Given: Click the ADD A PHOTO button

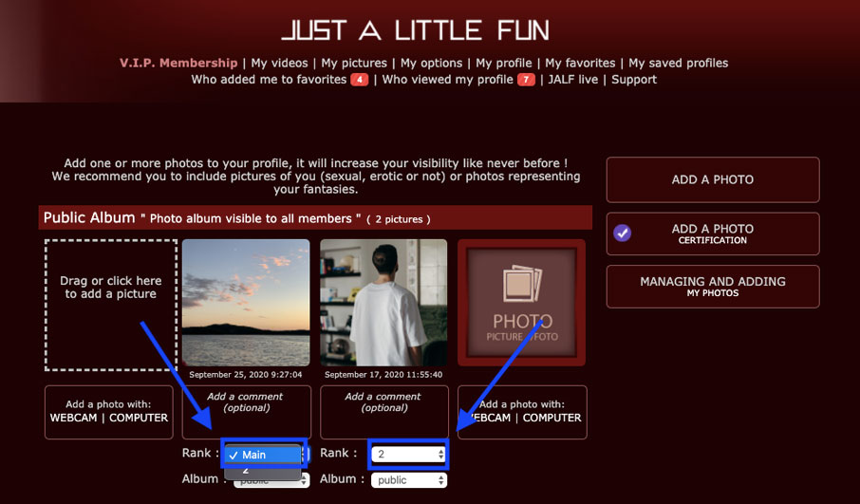Looking at the screenshot, I should 713,180.
